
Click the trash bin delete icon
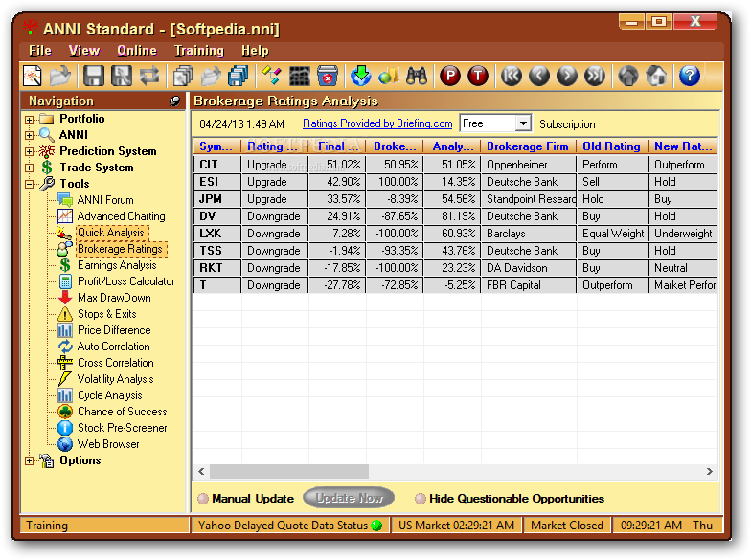click(328, 77)
